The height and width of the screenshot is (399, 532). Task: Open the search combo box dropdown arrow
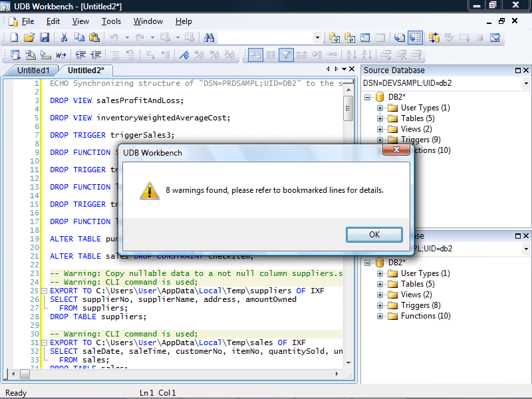(x=317, y=38)
